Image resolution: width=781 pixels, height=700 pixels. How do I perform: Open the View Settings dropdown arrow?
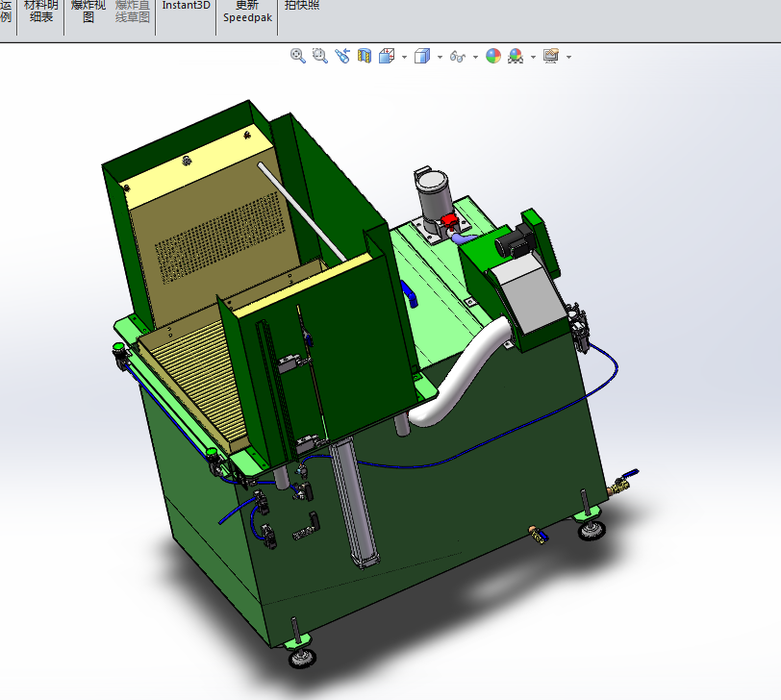point(568,57)
